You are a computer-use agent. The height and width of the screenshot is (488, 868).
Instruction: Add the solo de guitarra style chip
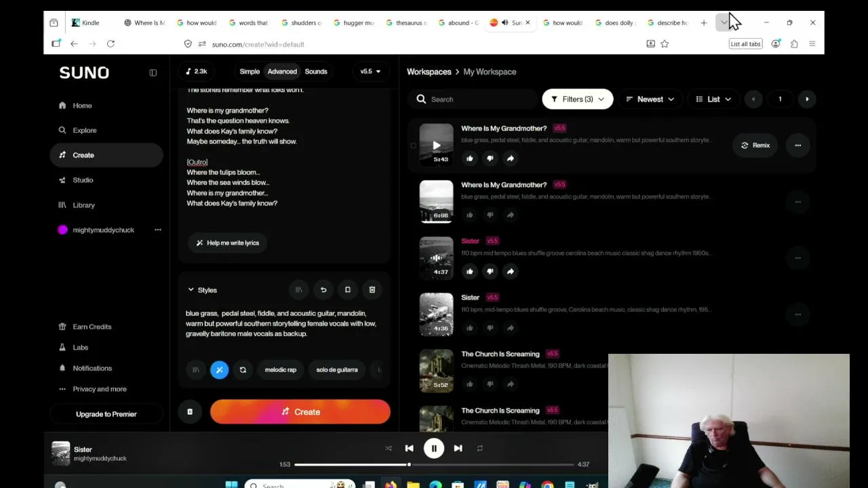tap(337, 370)
